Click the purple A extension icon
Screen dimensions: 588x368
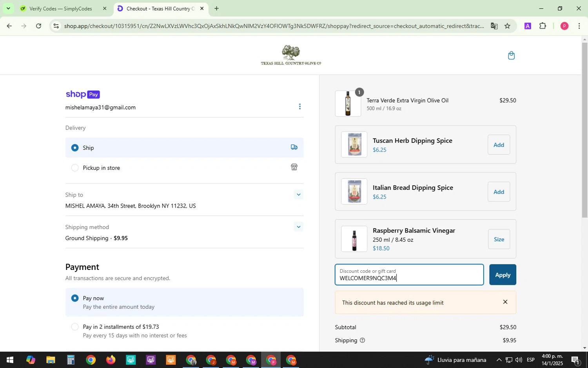(x=528, y=26)
